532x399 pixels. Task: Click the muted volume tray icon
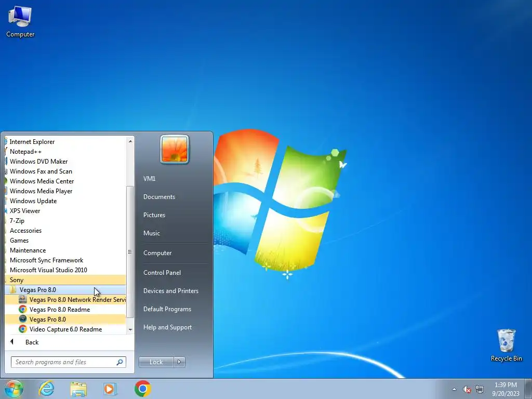(467, 389)
